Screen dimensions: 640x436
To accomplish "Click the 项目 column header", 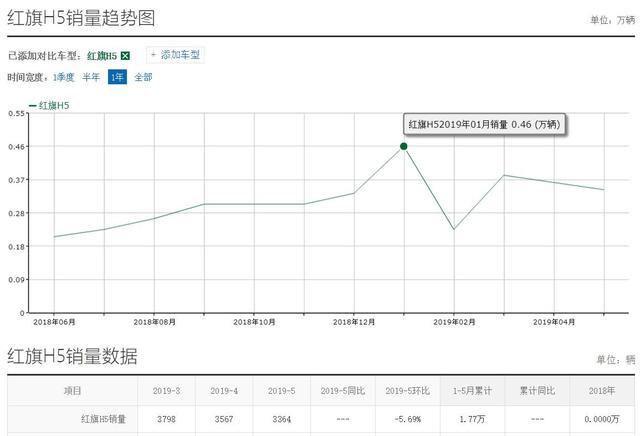I will click(x=73, y=391).
